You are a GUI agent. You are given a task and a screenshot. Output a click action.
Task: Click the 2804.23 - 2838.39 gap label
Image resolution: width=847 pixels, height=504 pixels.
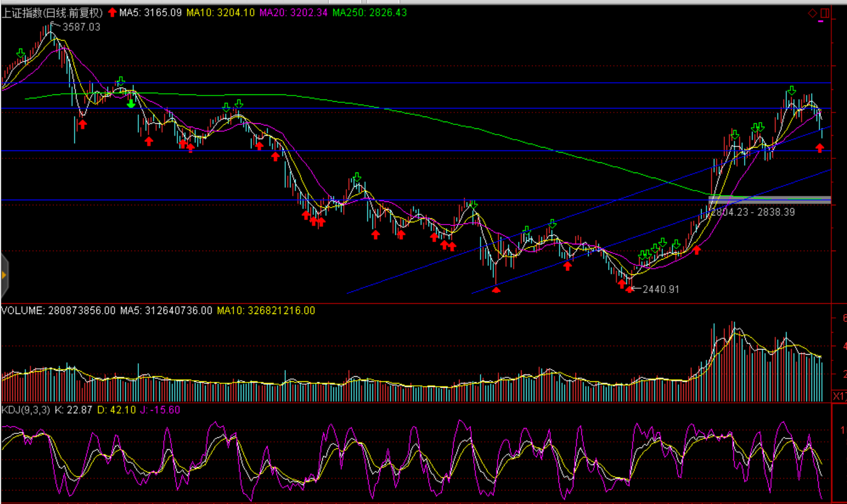[752, 212]
